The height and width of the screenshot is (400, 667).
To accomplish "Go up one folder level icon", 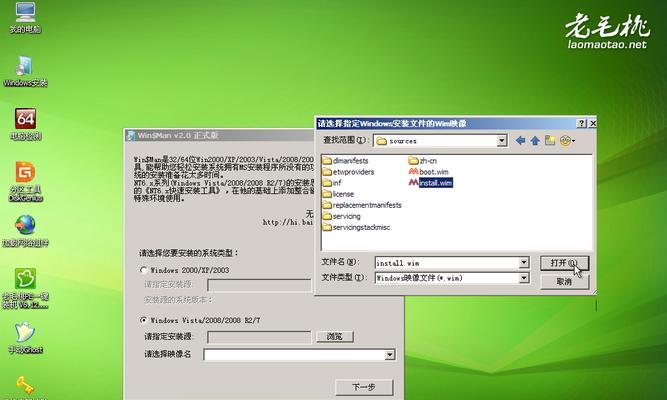I will point(535,140).
